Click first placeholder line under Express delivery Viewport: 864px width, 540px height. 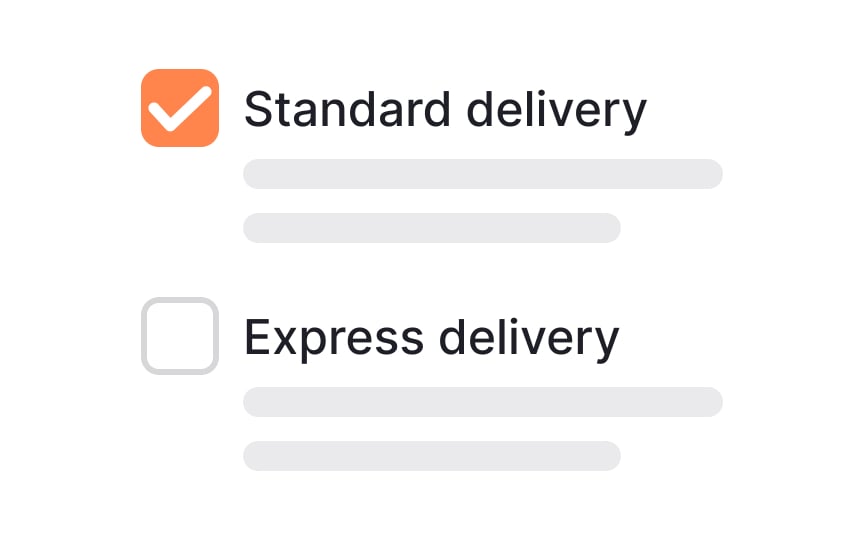[x=483, y=402]
